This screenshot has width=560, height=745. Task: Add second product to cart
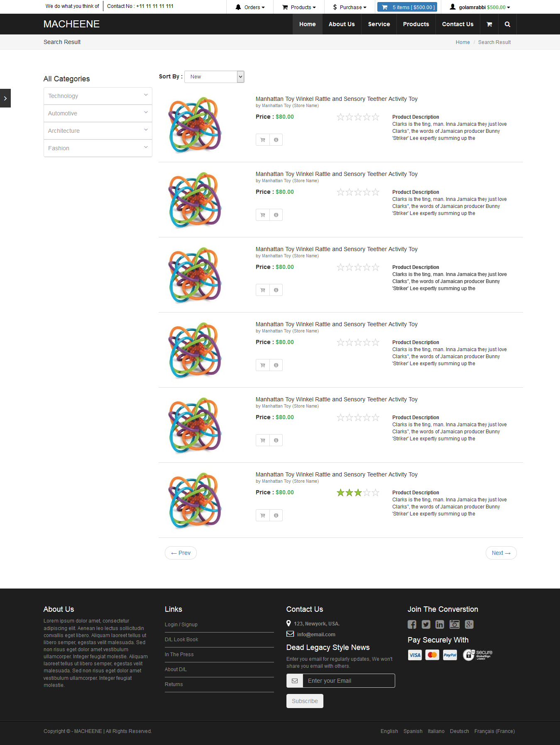pos(263,215)
